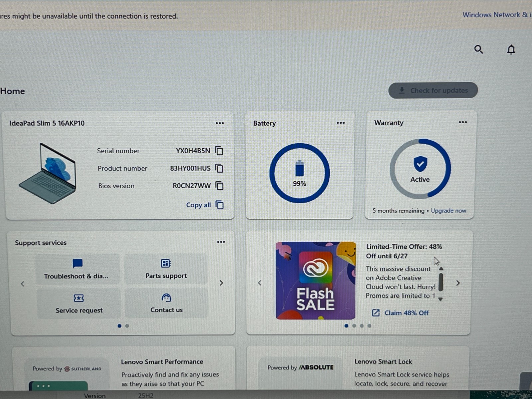
Task: Go to previous Support services page
Action: coord(23,284)
